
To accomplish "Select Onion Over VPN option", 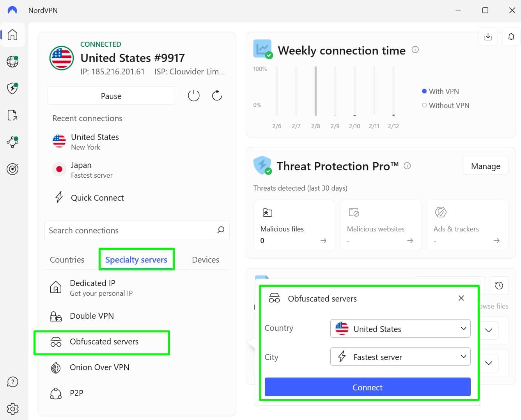I will (x=137, y=367).
